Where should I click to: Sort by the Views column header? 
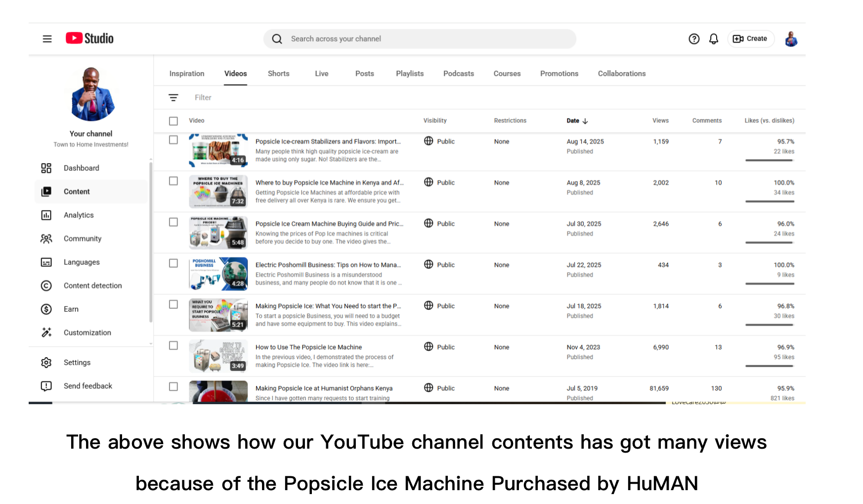point(660,121)
